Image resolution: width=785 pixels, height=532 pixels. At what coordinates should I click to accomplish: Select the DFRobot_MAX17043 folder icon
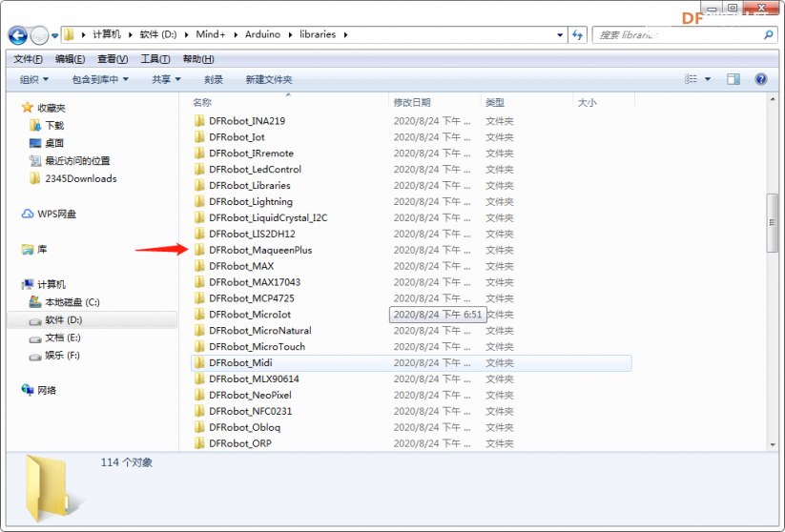click(x=199, y=282)
